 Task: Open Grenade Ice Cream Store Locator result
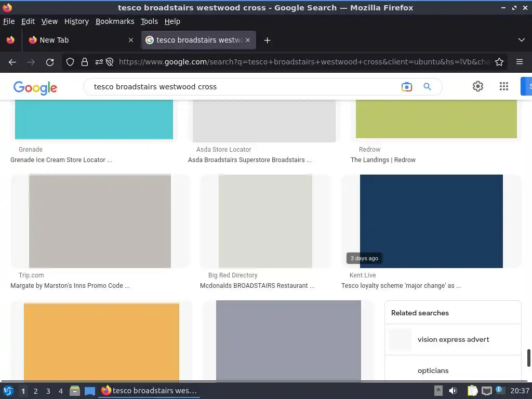pyautogui.click(x=61, y=160)
